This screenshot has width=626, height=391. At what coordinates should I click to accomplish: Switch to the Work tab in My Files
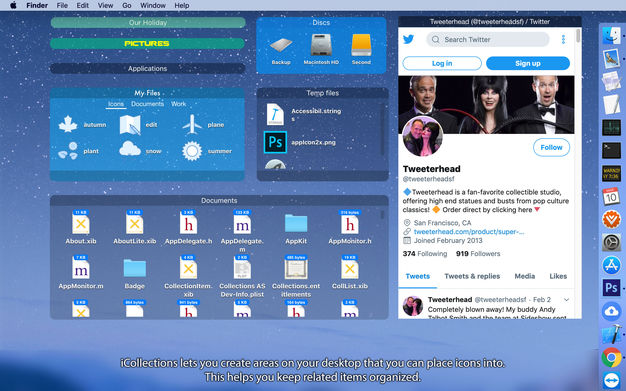click(x=178, y=104)
